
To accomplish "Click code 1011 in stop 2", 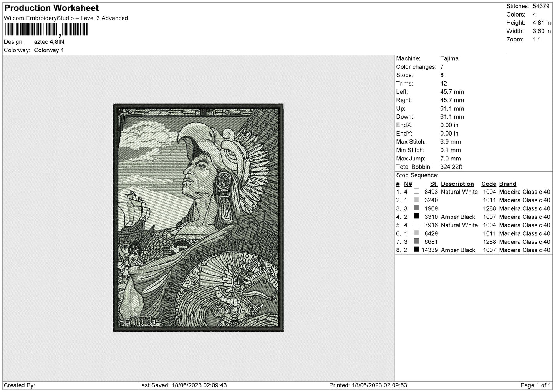I will pyautogui.click(x=490, y=200).
